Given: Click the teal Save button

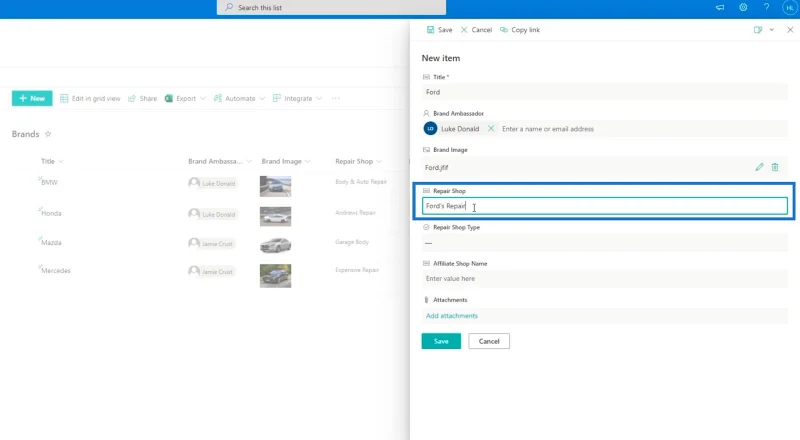Looking at the screenshot, I should pos(441,341).
